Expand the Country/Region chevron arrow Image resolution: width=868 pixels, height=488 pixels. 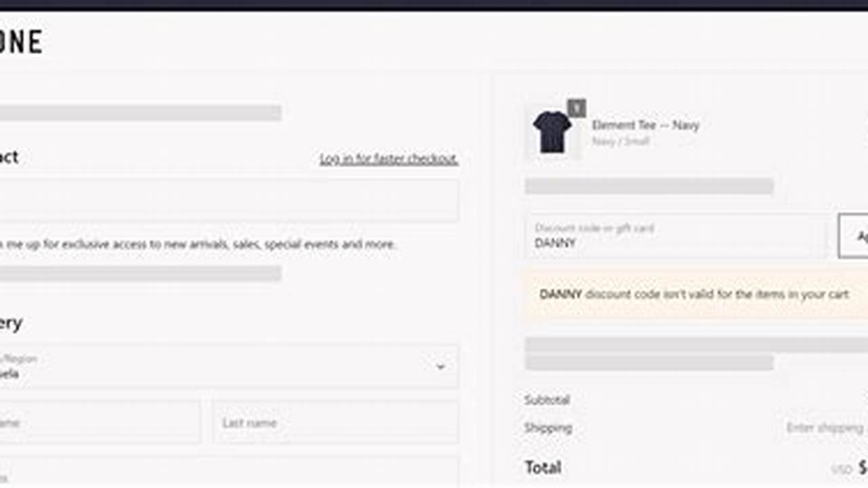click(x=440, y=367)
